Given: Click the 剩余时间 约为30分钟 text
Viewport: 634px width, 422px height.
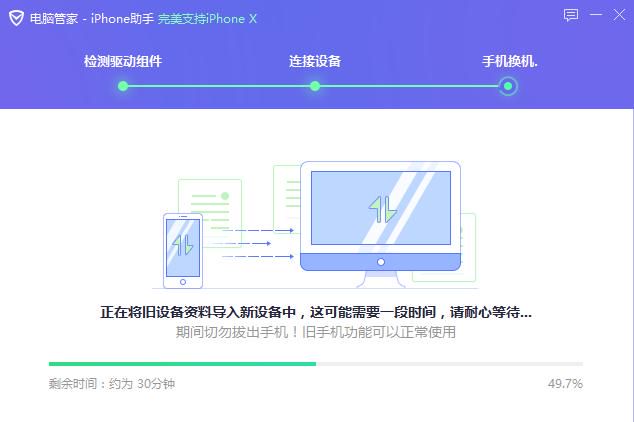Looking at the screenshot, I should (x=112, y=383).
